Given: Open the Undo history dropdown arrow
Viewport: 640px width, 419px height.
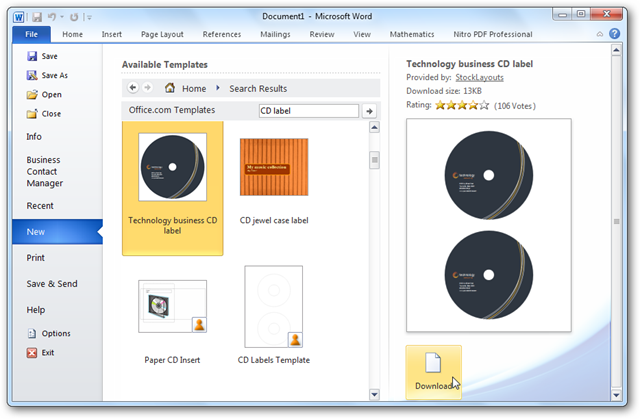Looking at the screenshot, I should click(62, 17).
